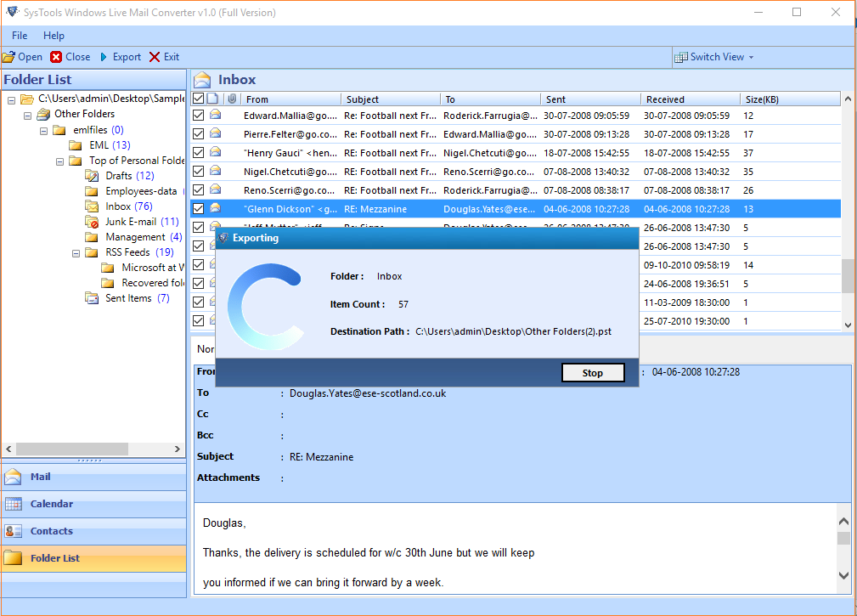The height and width of the screenshot is (616, 857).
Task: Select the Recovered folder in tree
Action: pos(153,283)
